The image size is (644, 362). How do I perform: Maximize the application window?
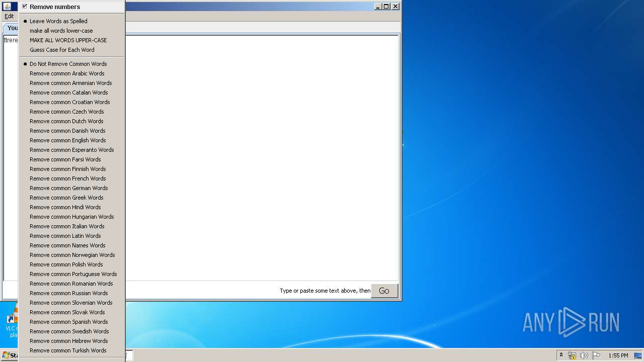coord(386,6)
